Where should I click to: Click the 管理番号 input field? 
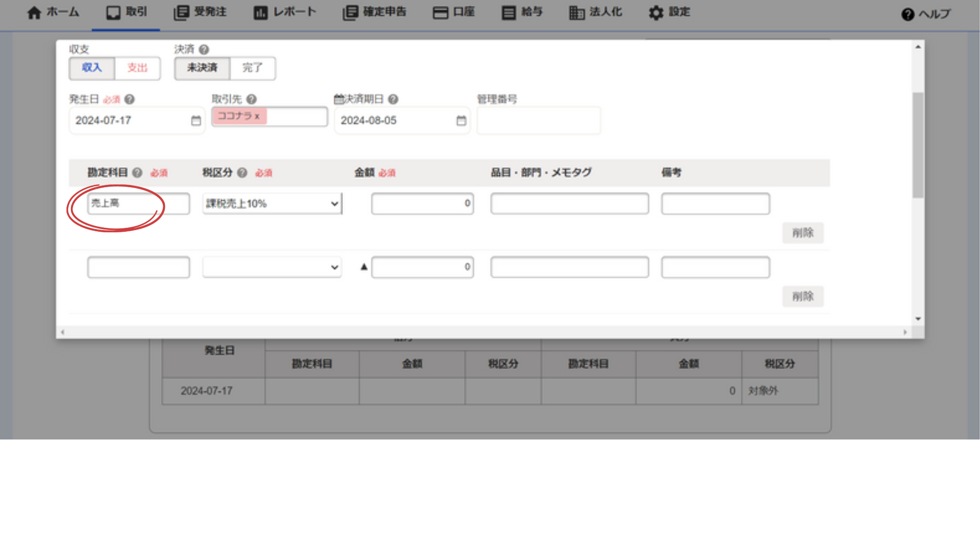538,121
